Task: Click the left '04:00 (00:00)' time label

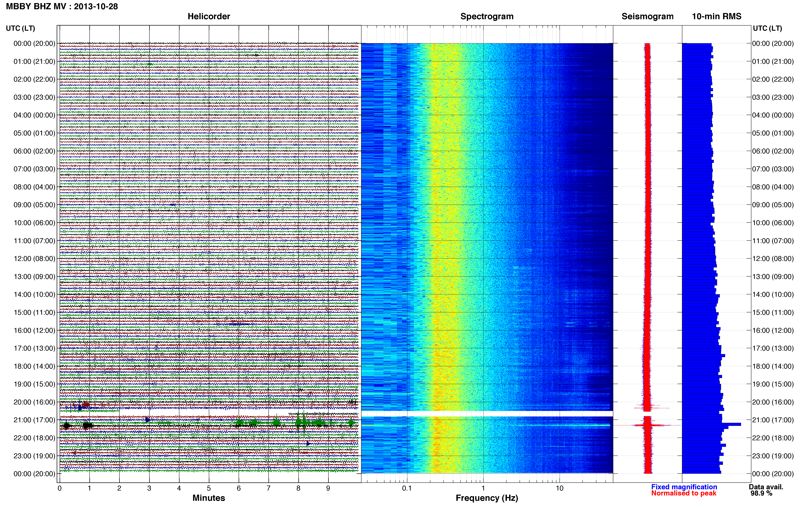Action: click(x=34, y=115)
